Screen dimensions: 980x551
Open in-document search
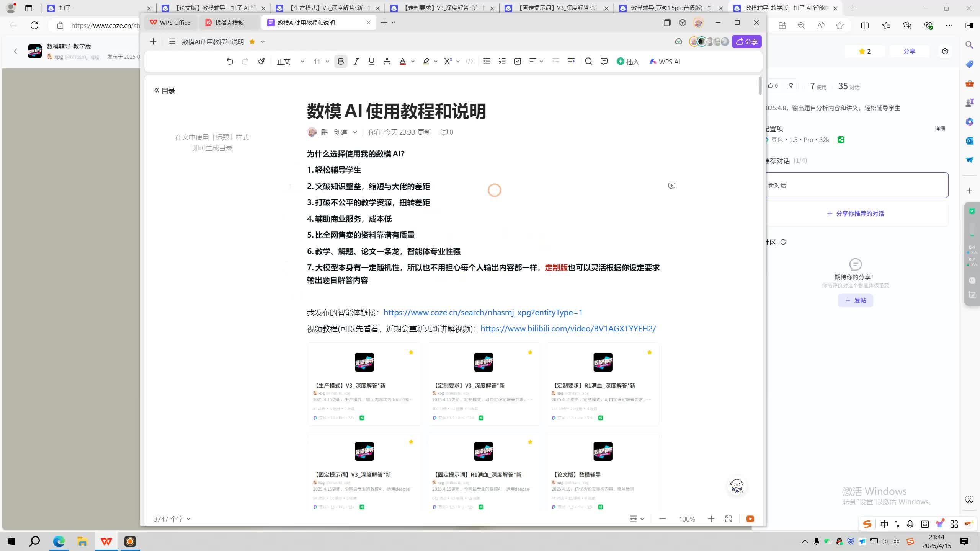pos(589,61)
